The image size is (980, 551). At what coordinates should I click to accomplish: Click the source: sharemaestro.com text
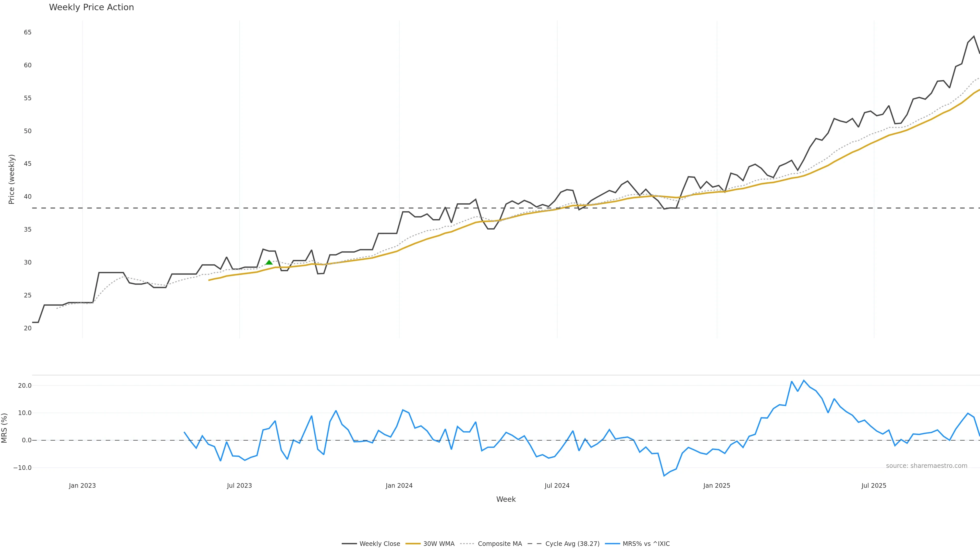[926, 466]
